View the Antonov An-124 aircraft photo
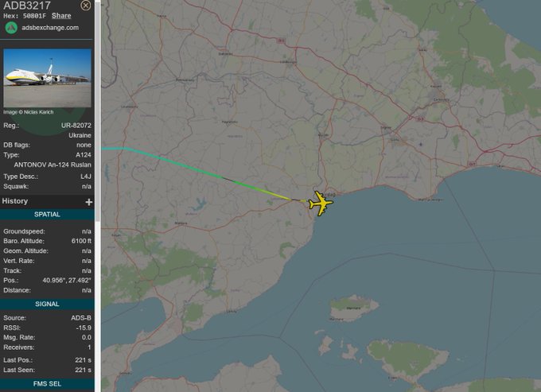This screenshot has width=541, height=392. point(47,78)
